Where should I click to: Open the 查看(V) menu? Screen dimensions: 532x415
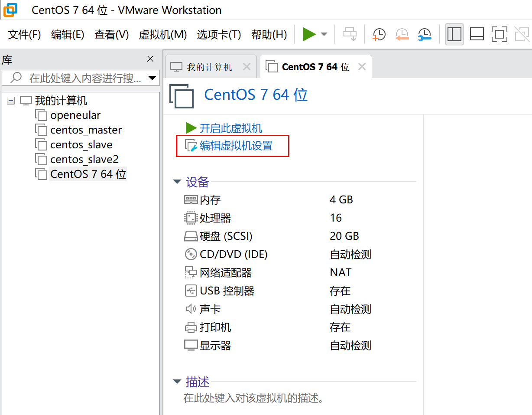[112, 35]
